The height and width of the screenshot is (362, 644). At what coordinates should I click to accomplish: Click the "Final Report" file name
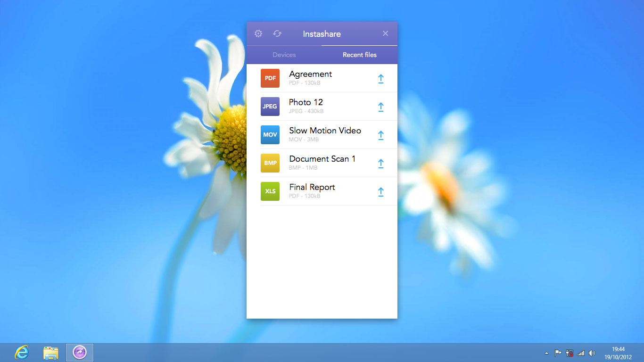(x=312, y=187)
